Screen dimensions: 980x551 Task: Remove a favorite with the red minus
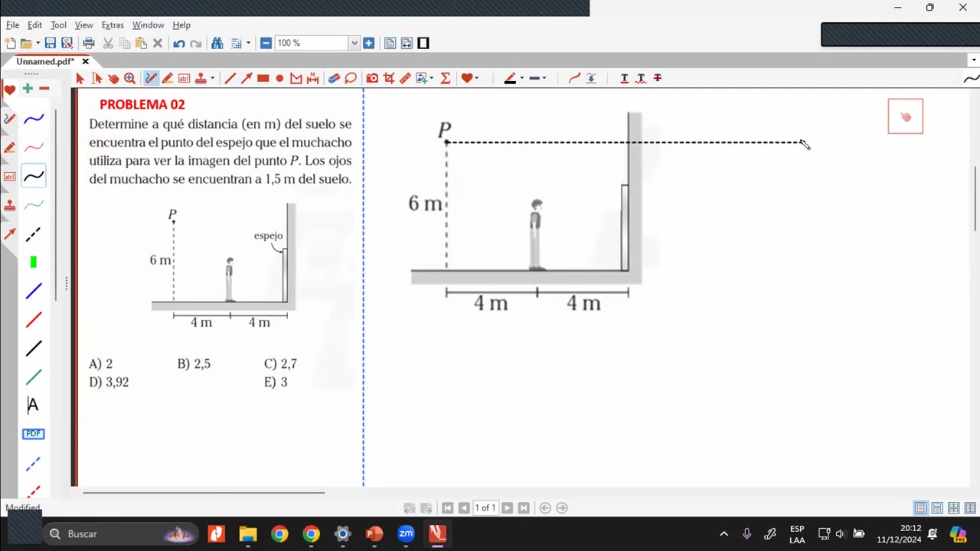coord(44,89)
